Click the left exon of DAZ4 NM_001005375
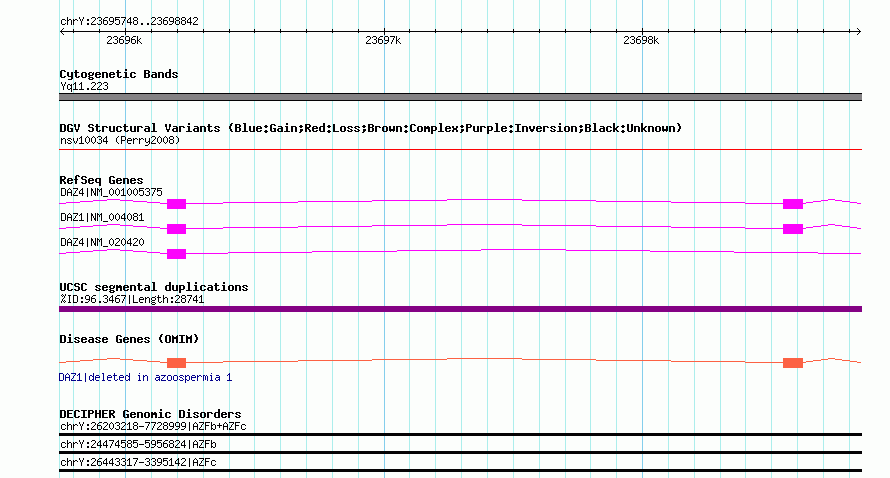 click(x=177, y=204)
